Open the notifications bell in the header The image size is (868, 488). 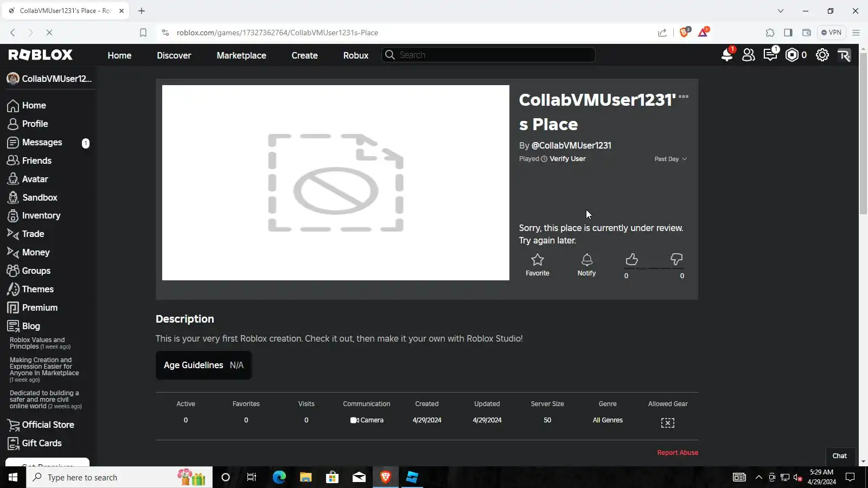point(727,55)
